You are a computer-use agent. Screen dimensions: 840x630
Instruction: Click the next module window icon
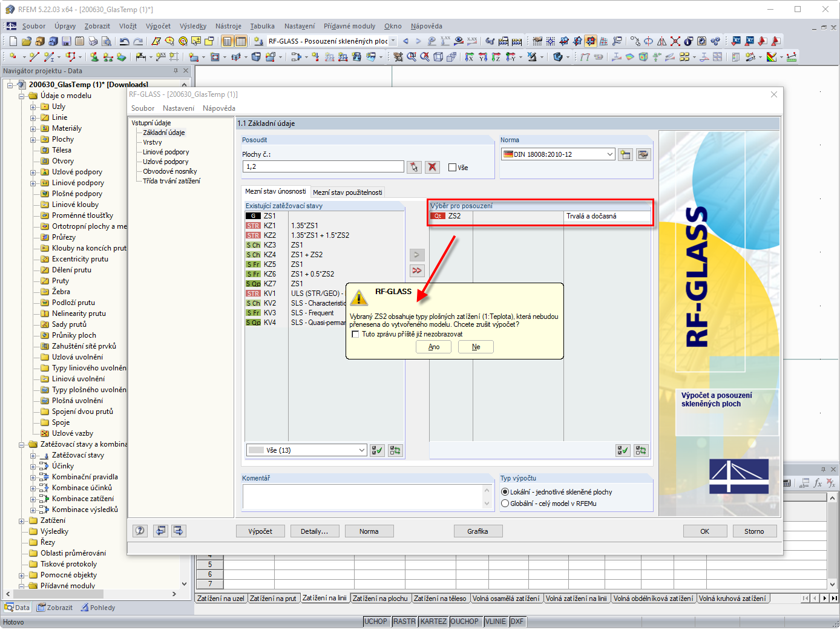click(179, 531)
